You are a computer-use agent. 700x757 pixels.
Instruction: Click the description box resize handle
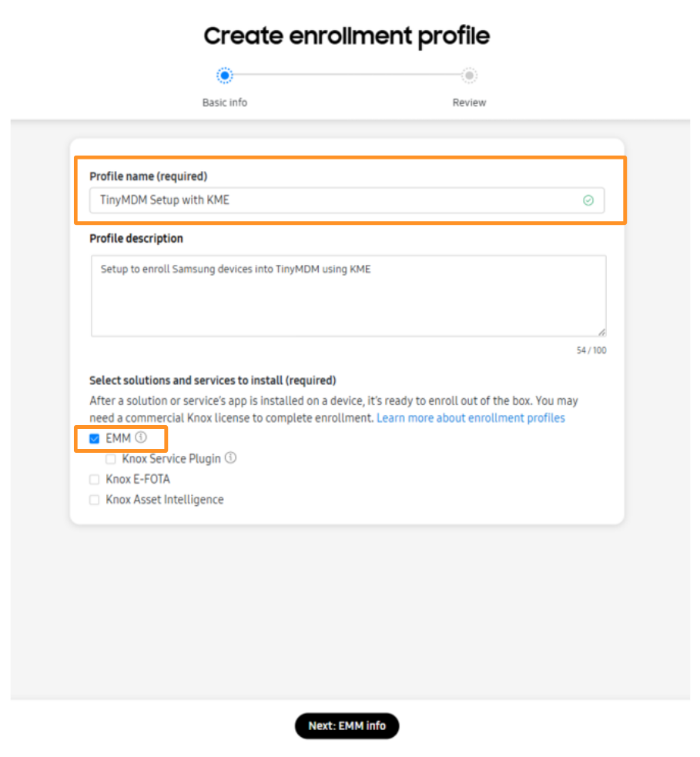point(601,332)
